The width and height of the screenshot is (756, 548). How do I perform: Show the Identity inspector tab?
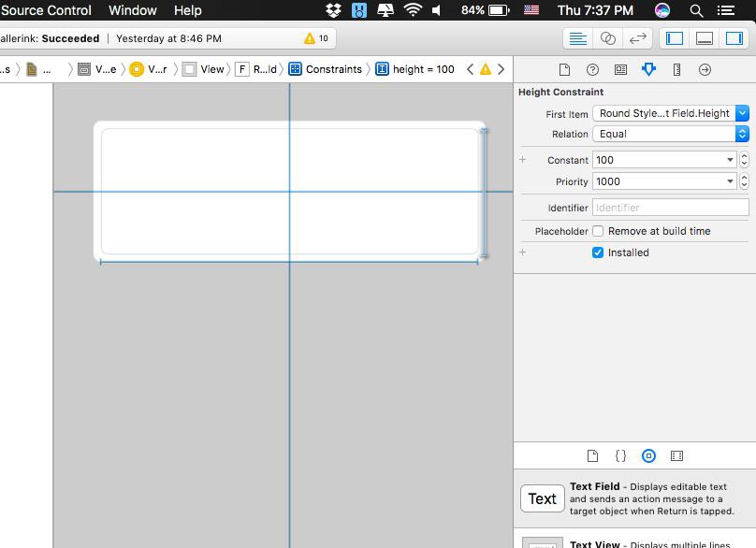(620, 70)
